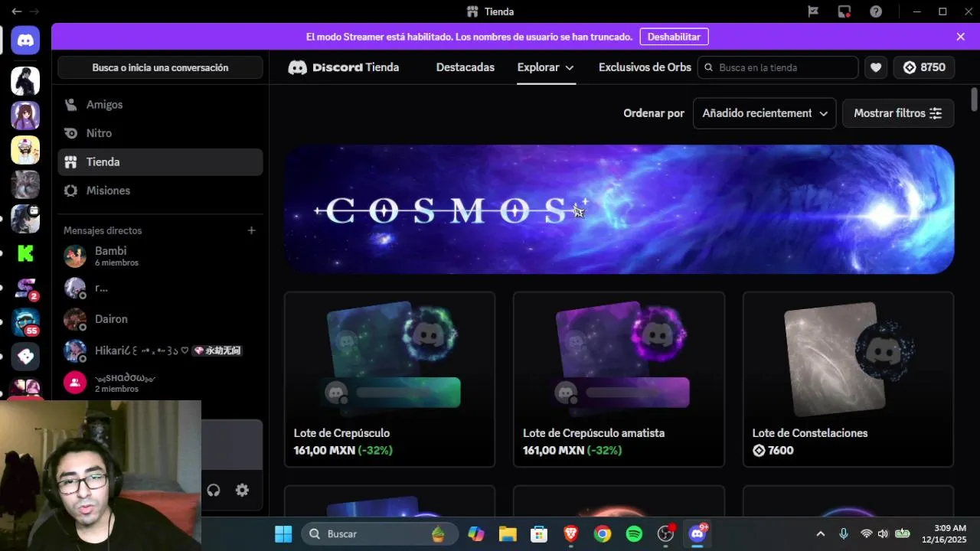Open the green K server icon

pos(25,253)
